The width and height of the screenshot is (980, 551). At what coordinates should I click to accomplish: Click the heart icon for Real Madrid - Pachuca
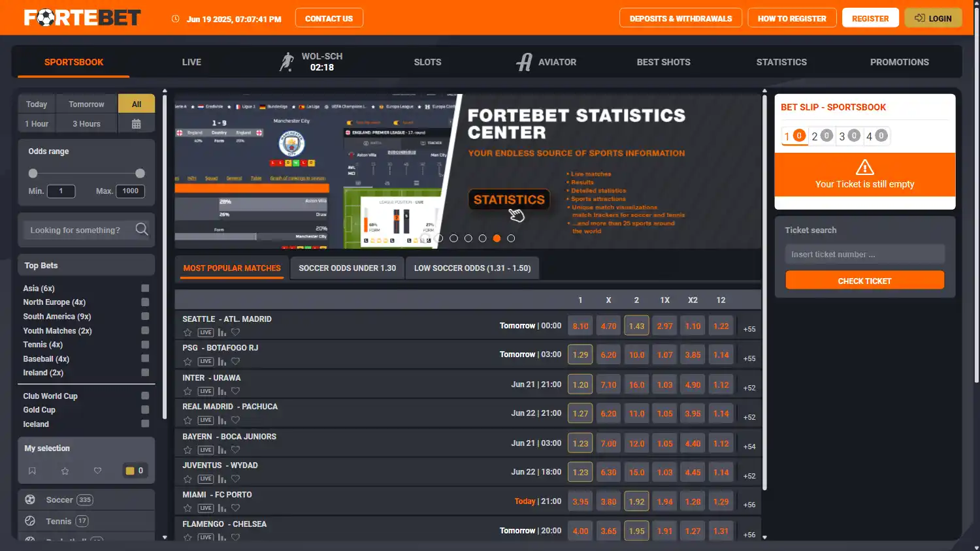[x=236, y=420]
